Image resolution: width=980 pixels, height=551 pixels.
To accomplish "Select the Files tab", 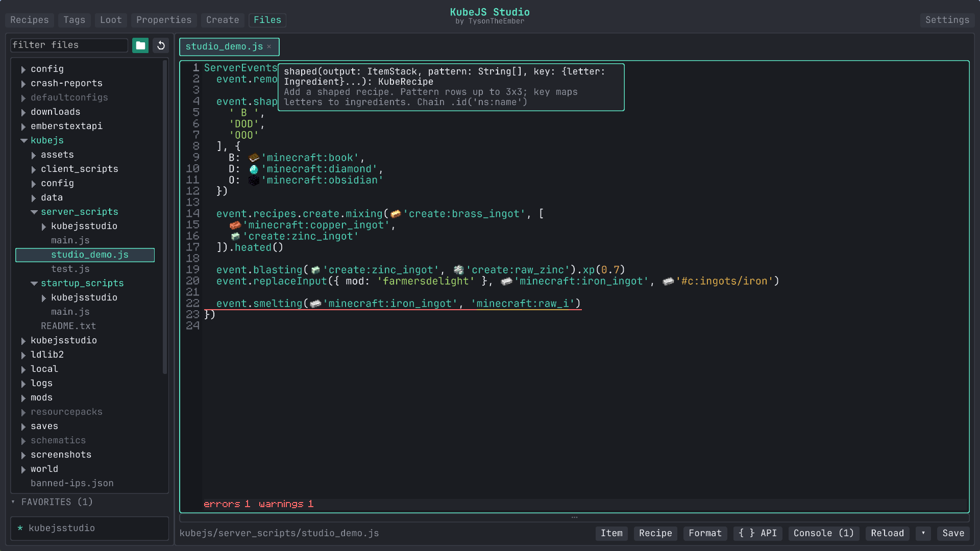I will point(267,20).
